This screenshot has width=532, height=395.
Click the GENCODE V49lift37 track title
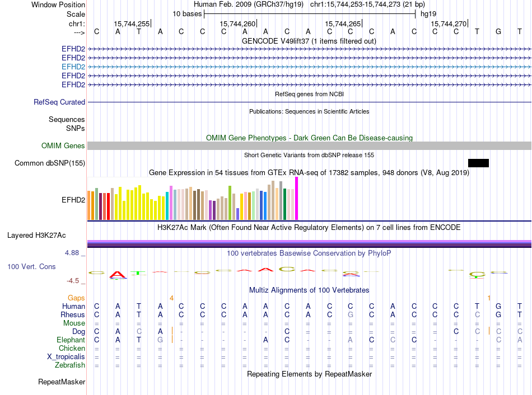309,41
